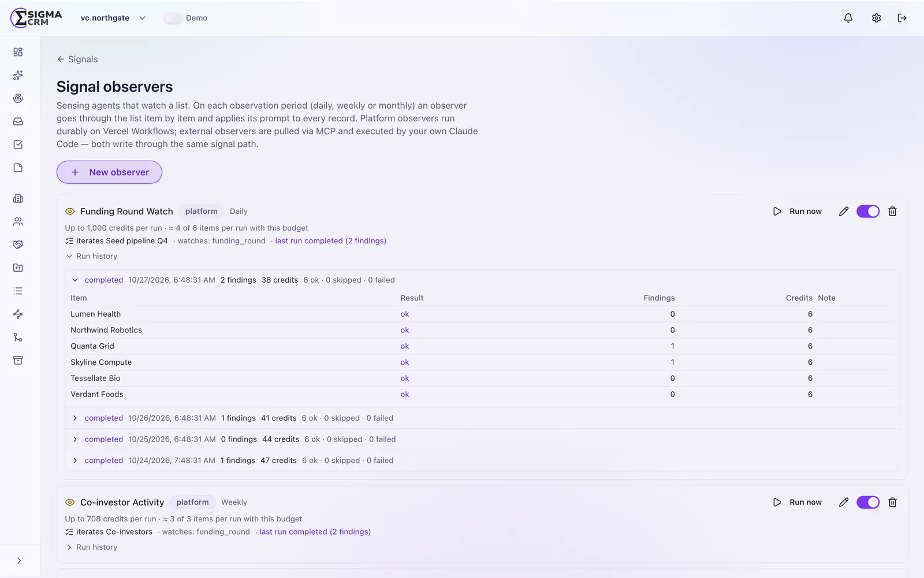Open the people contacts icon in sidebar
The image size is (924, 578).
(x=18, y=221)
